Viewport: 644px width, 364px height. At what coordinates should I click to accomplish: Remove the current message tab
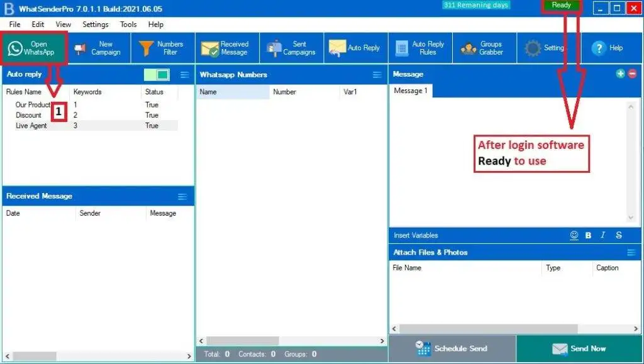tap(633, 74)
